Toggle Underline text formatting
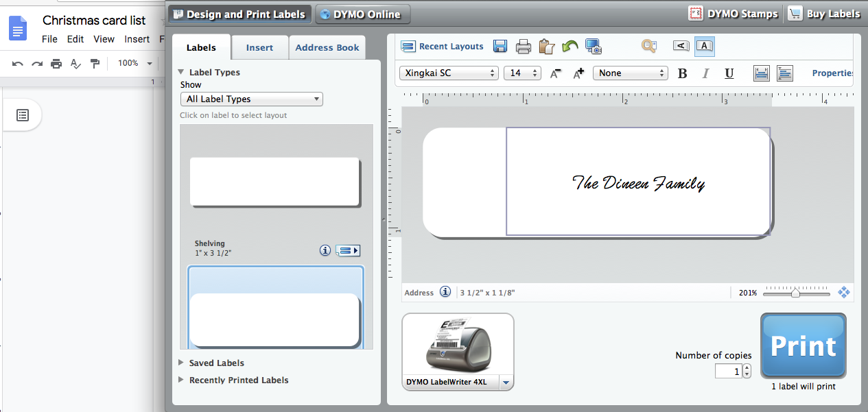 click(729, 73)
